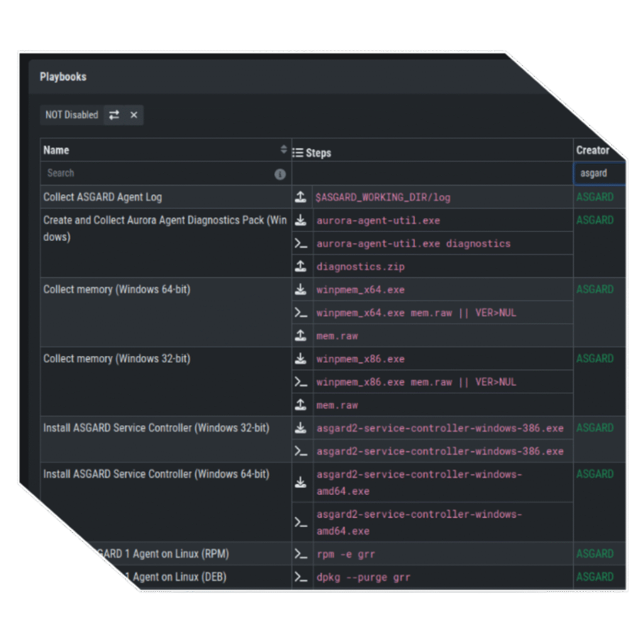Image resolution: width=644 pixels, height=644 pixels.
Task: Select Install ASGARD Service Controller (Windows 32-bit)
Action: 157,428
